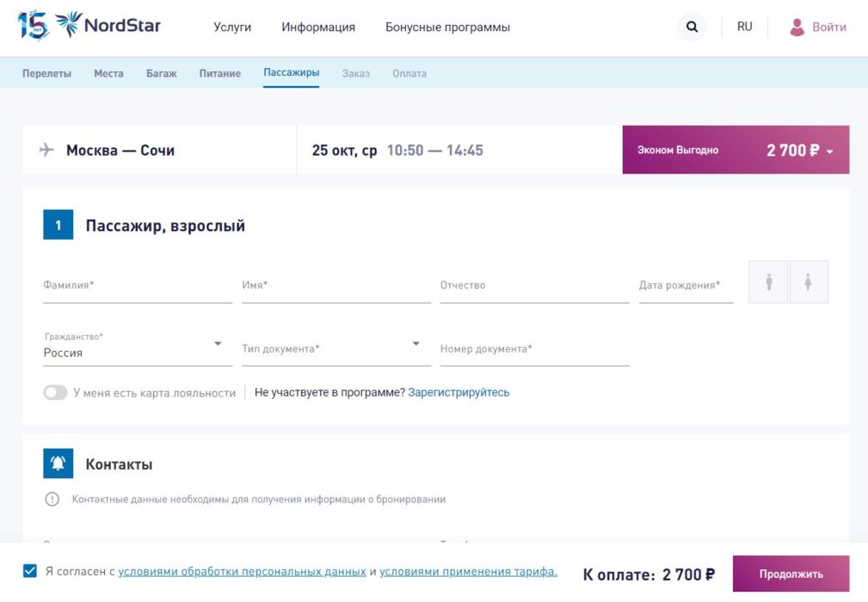Click the info icon about contact data

point(52,499)
